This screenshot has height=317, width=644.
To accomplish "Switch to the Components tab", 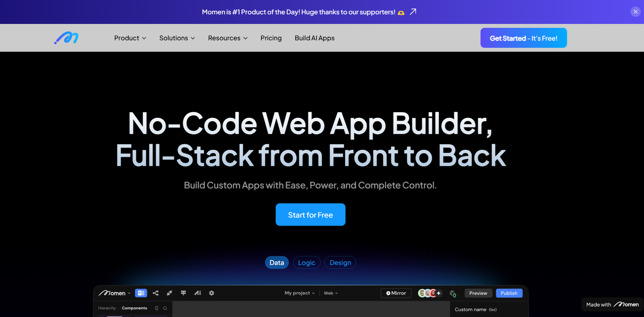I will 134,308.
